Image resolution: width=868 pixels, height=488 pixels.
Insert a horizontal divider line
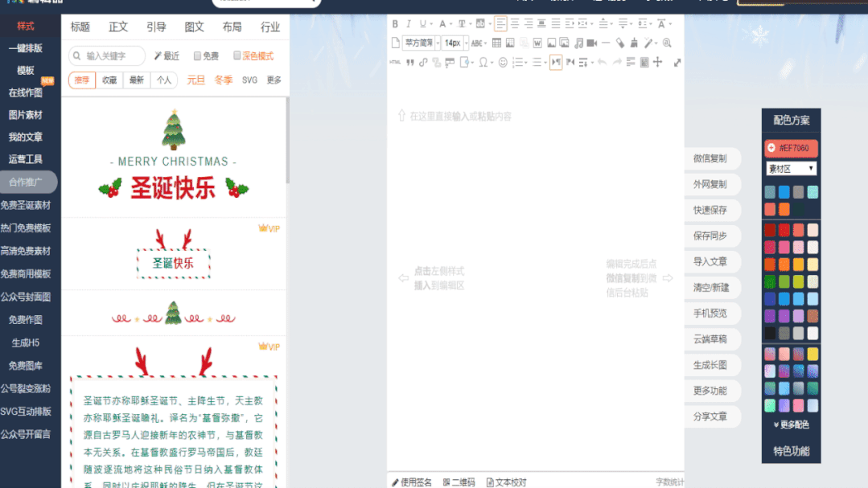tap(606, 43)
